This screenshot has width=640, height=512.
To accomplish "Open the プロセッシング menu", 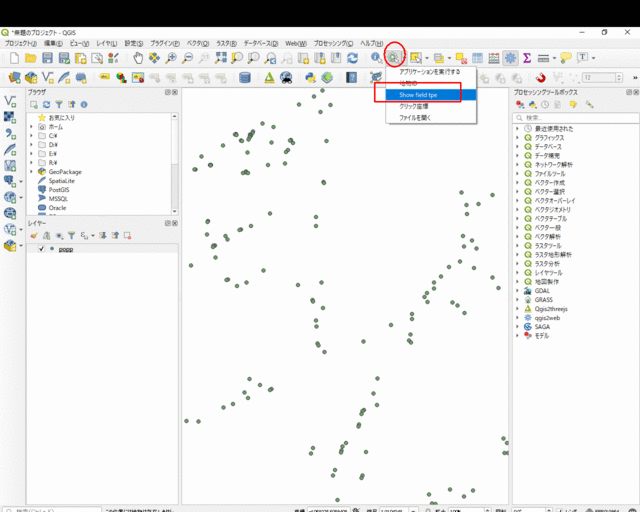I will click(333, 43).
